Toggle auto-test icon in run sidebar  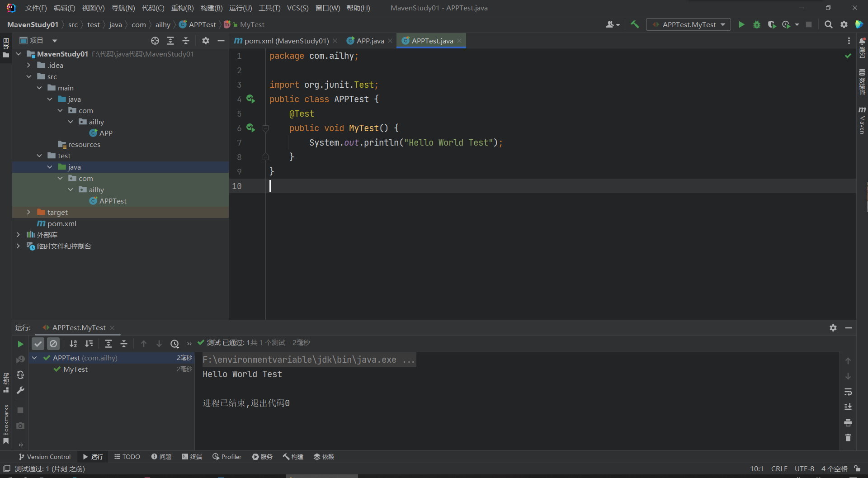click(x=20, y=375)
